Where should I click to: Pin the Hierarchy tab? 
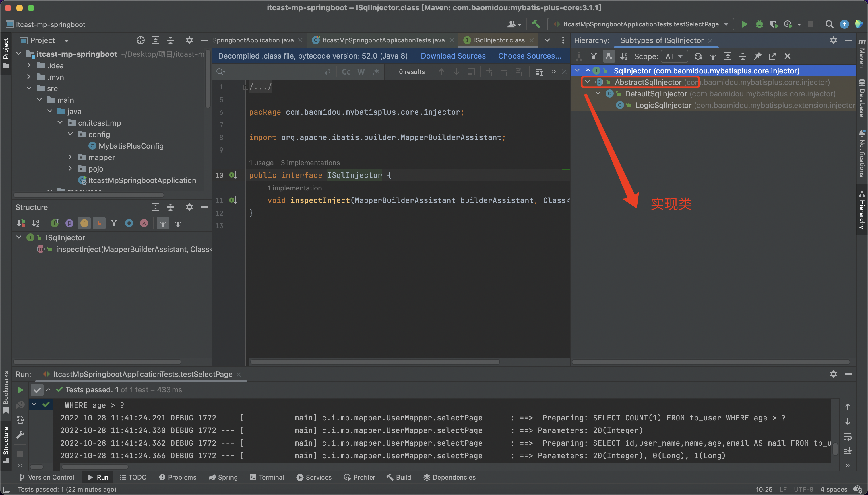pyautogui.click(x=757, y=56)
